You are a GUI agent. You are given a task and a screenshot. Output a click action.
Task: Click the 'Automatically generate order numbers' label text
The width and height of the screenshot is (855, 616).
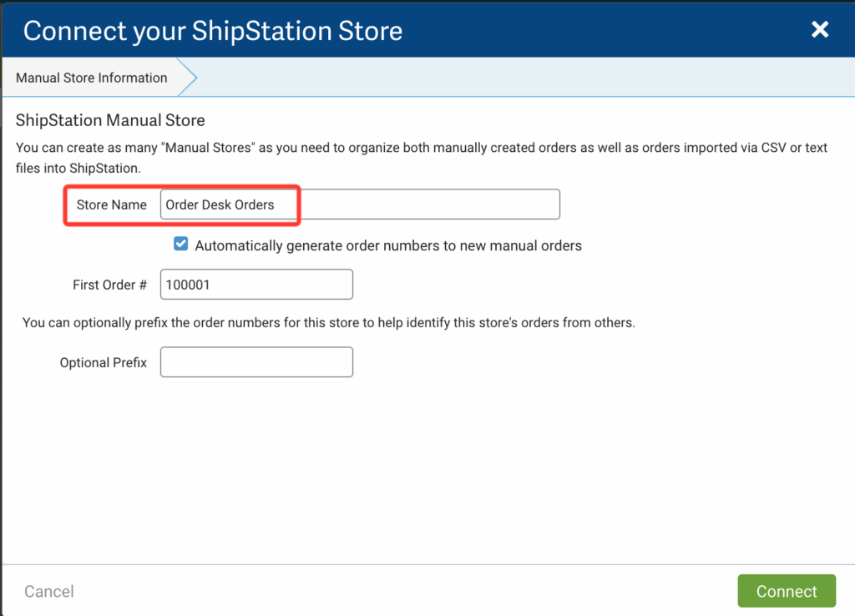[x=387, y=245]
